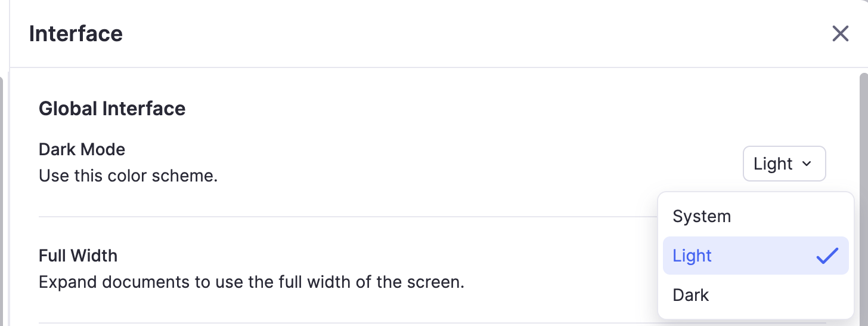Click the Full Width setting label
Screen dimensions: 868x326
(x=78, y=256)
